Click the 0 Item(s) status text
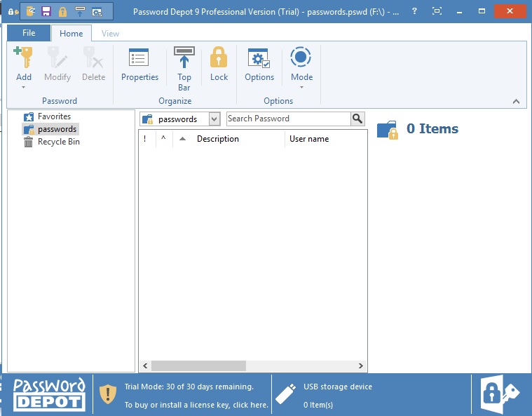Screen dimensions: 532x416 318,405
